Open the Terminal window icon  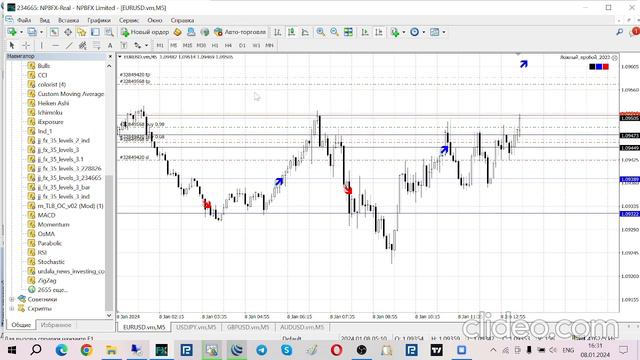point(95,32)
